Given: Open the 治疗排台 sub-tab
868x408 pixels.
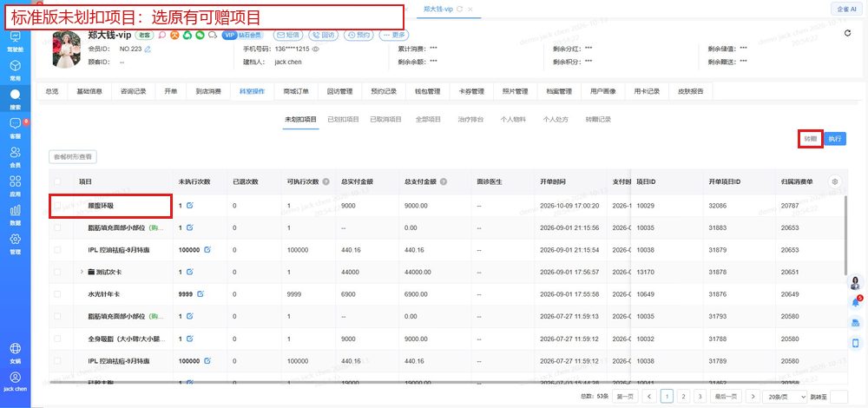Looking at the screenshot, I should pos(470,120).
